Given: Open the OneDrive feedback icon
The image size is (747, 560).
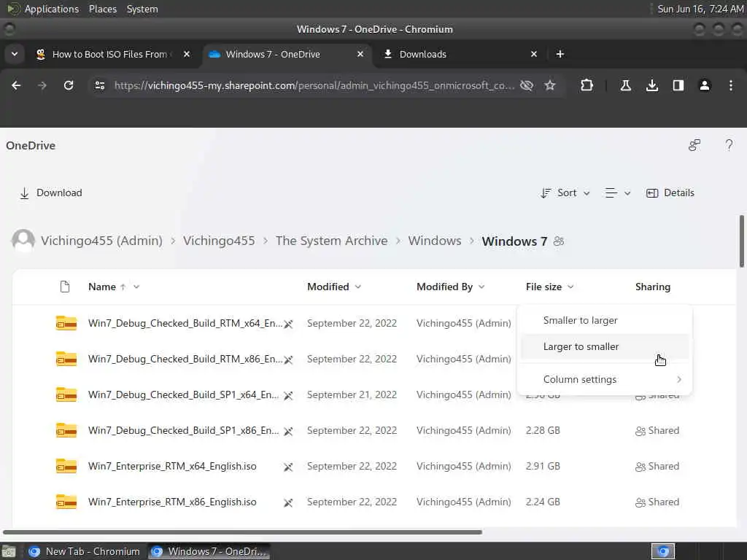Looking at the screenshot, I should [694, 145].
